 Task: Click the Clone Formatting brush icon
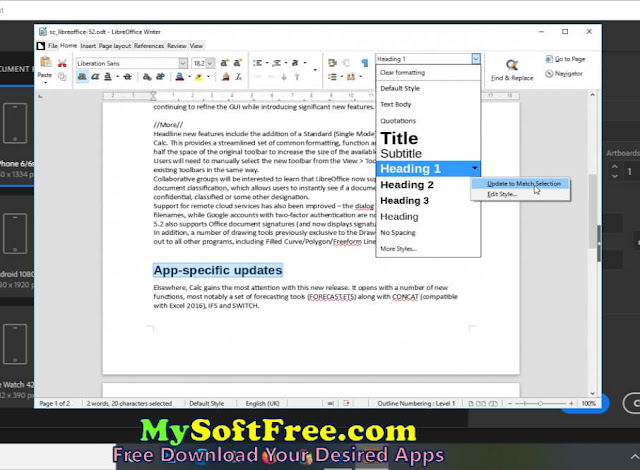225,76
